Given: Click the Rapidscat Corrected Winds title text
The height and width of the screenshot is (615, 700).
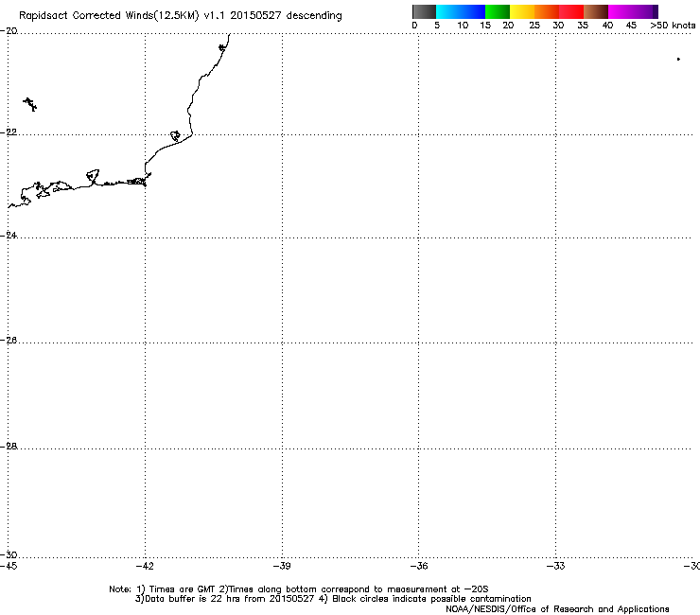Looking at the screenshot, I should pyautogui.click(x=181, y=16).
